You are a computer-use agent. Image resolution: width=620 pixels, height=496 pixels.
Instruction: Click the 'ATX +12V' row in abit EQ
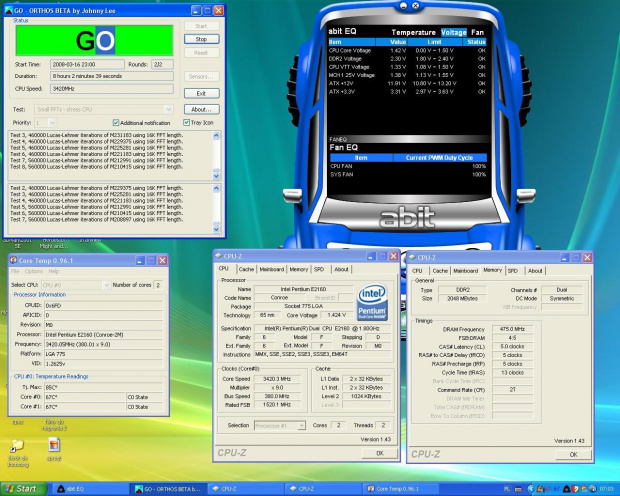[407, 83]
